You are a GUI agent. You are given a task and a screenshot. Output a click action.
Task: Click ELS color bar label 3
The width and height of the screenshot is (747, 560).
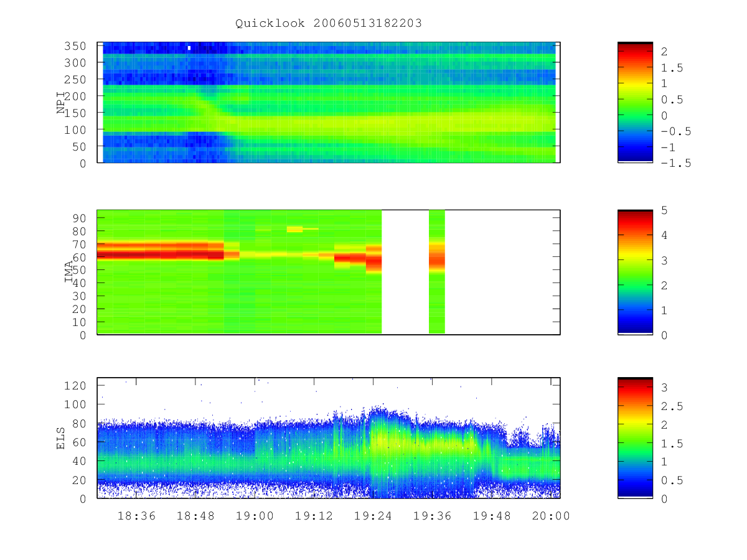point(664,388)
